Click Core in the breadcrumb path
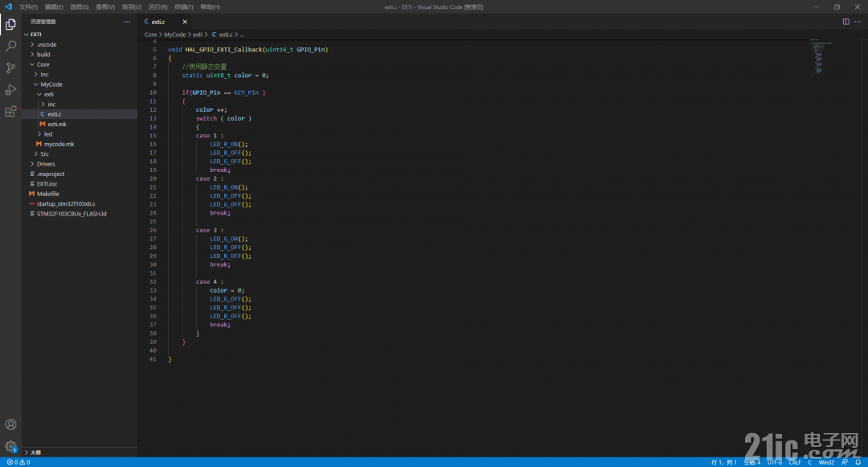This screenshot has width=868, height=467. (x=150, y=35)
